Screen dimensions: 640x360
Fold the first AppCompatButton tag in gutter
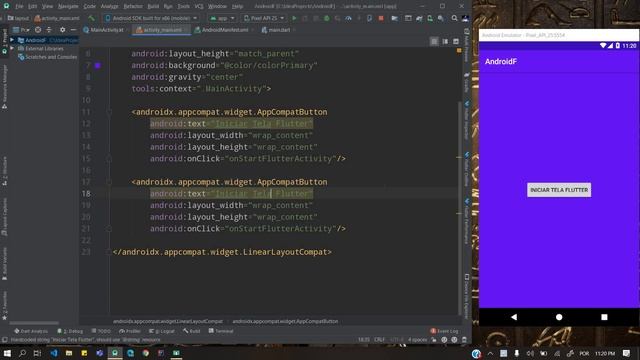point(109,112)
